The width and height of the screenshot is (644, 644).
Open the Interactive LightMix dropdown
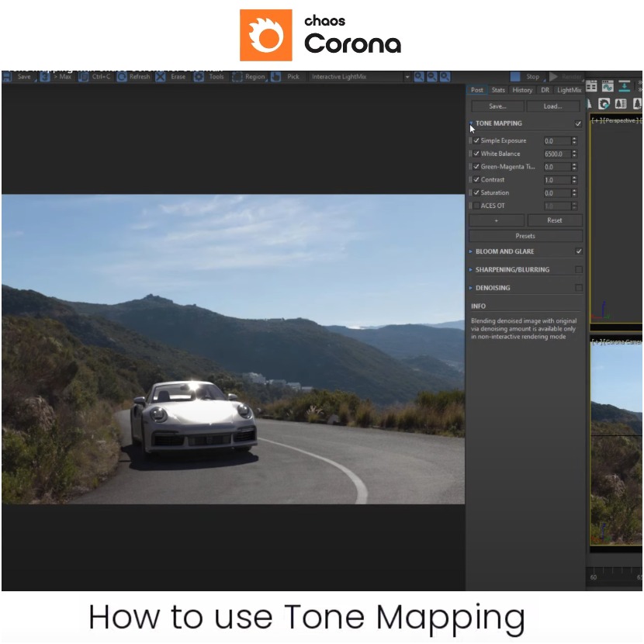[360, 77]
